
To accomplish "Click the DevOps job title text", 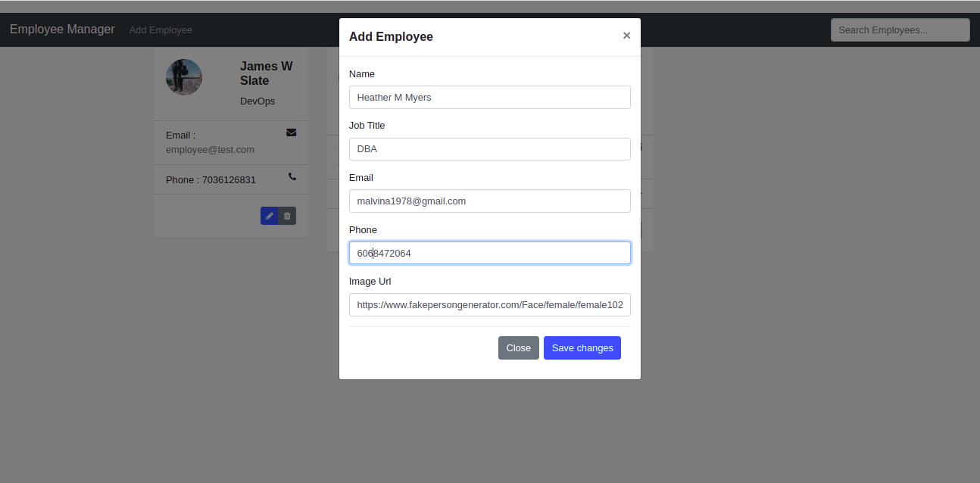I will [257, 101].
